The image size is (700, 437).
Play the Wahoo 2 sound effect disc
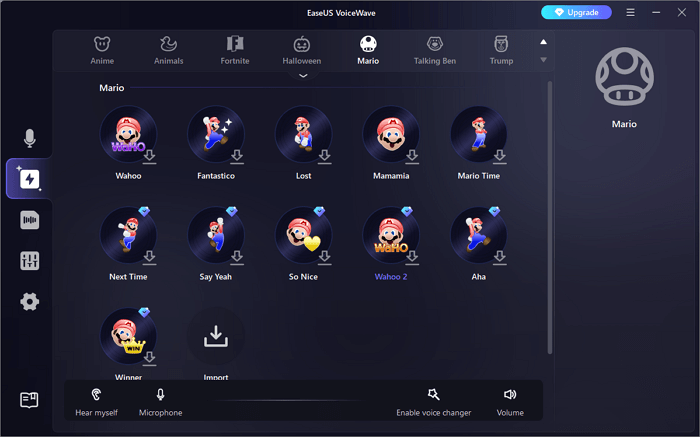pos(391,235)
